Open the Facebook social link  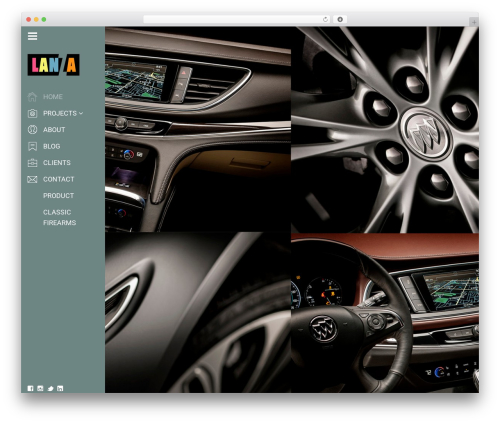tap(30, 388)
